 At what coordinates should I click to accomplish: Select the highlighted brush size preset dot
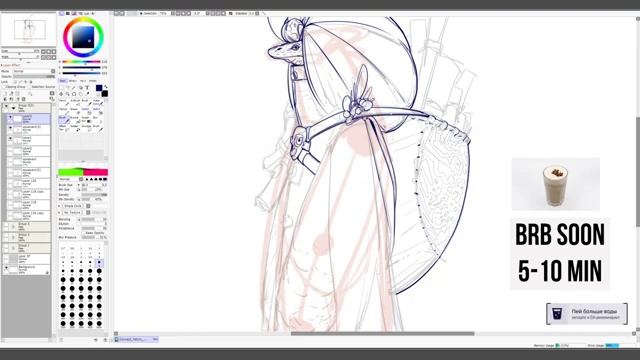(x=99, y=262)
